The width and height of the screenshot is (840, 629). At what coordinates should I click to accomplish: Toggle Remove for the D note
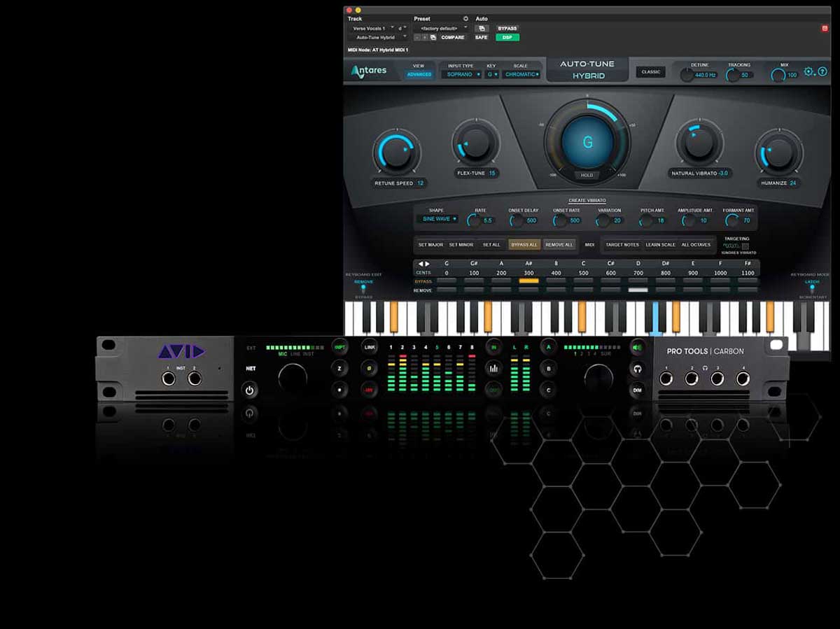[x=638, y=290]
